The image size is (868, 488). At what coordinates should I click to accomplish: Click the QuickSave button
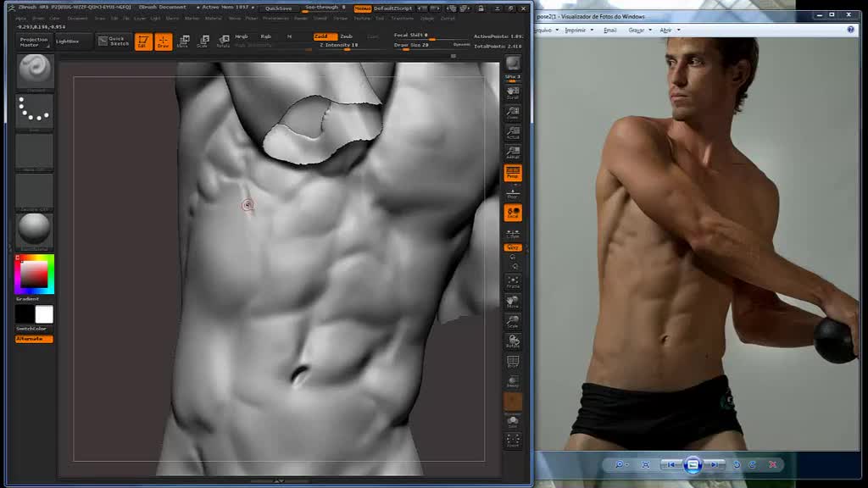(279, 8)
